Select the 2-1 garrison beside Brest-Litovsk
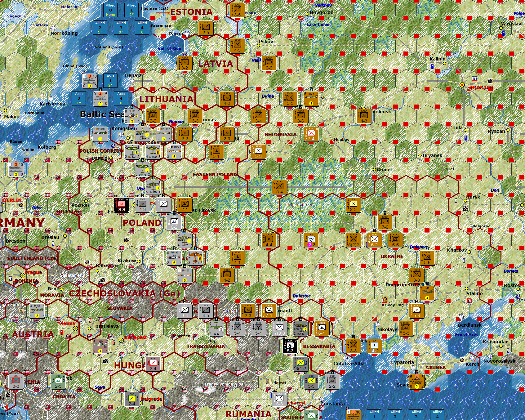 pos(185,205)
